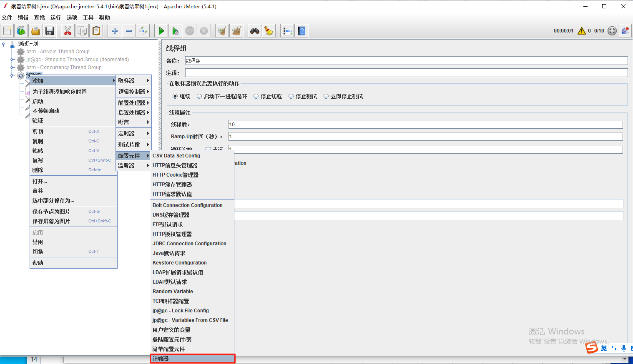Click the remote engines globe icon
The height and width of the screenshot is (364, 633).
(612, 31)
